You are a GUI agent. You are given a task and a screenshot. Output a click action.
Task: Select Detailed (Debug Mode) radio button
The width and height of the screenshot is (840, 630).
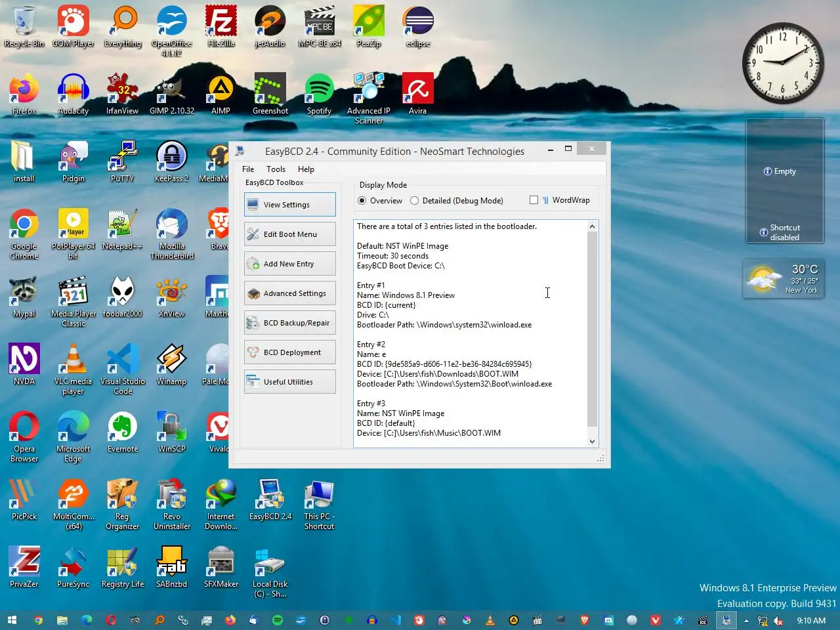point(457,201)
